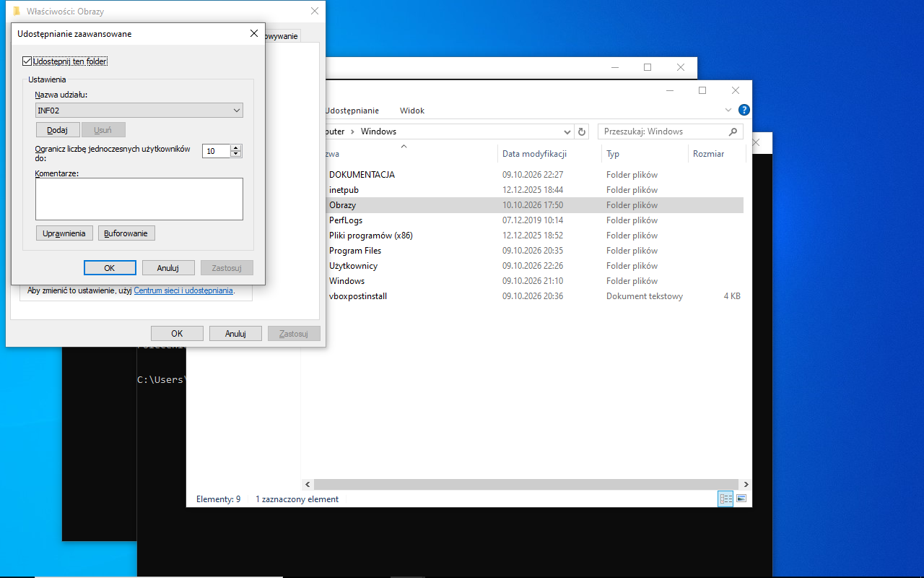Open Centrum sieci i udostępniania link

point(183,290)
